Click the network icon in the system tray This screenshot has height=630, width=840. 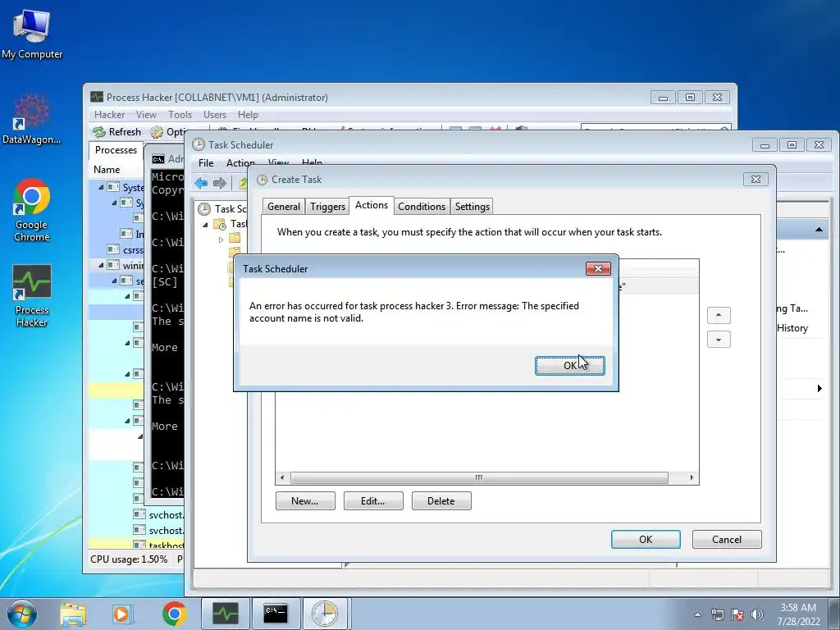(717, 614)
